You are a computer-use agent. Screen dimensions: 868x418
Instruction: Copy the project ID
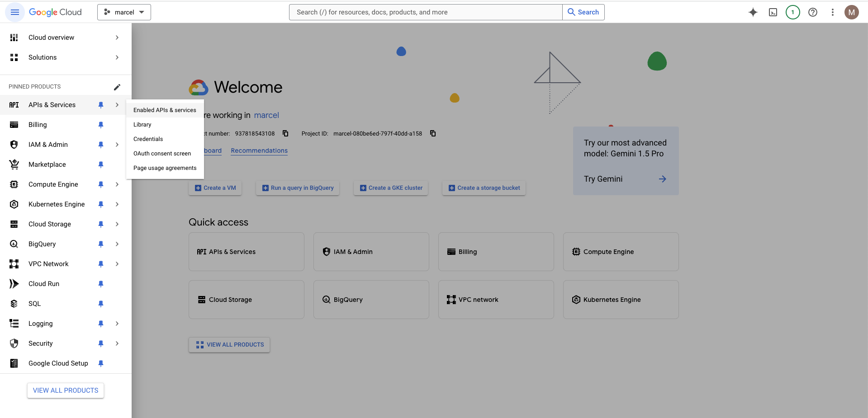[x=433, y=133]
